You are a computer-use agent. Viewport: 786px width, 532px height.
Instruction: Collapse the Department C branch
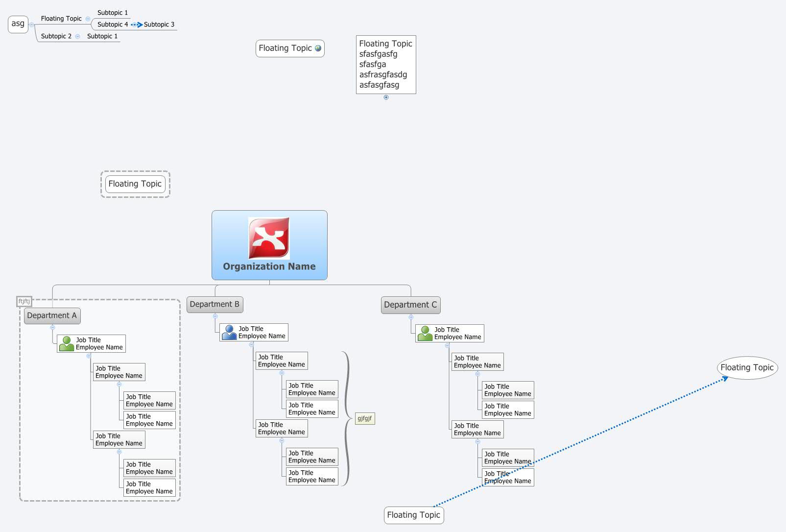tap(411, 317)
